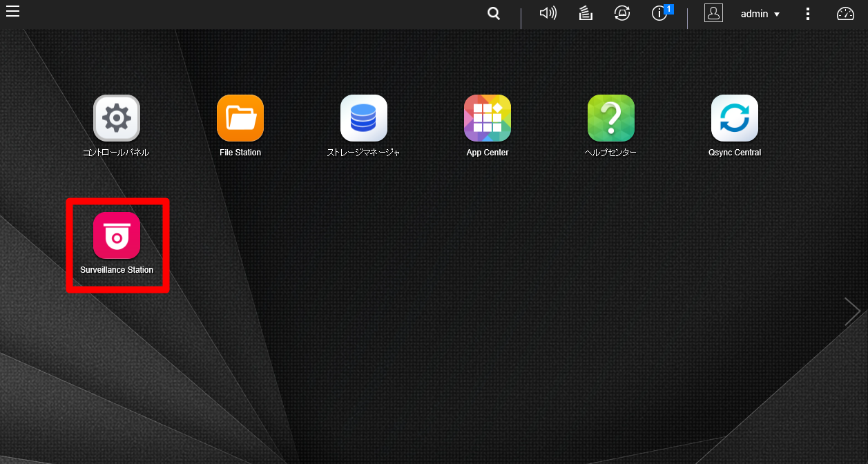Open コントロールパネル gear icon
The image size is (868, 464).
(117, 118)
